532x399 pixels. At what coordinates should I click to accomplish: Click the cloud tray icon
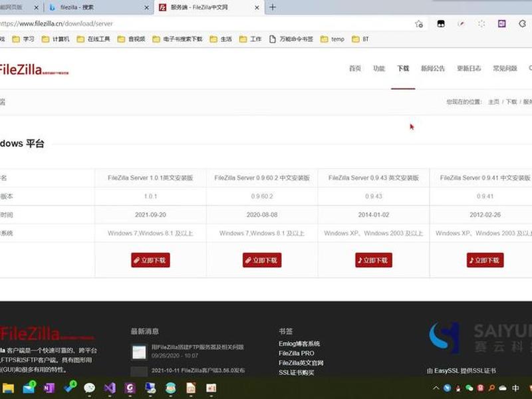click(503, 388)
